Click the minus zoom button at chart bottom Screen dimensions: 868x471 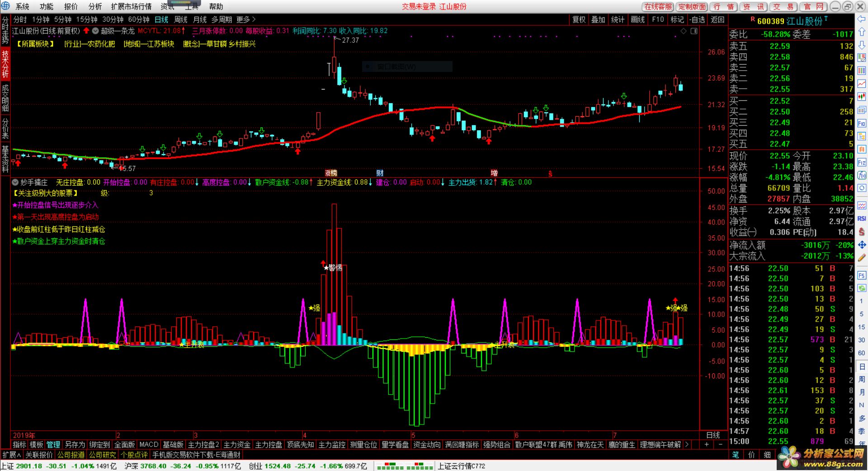click(721, 444)
